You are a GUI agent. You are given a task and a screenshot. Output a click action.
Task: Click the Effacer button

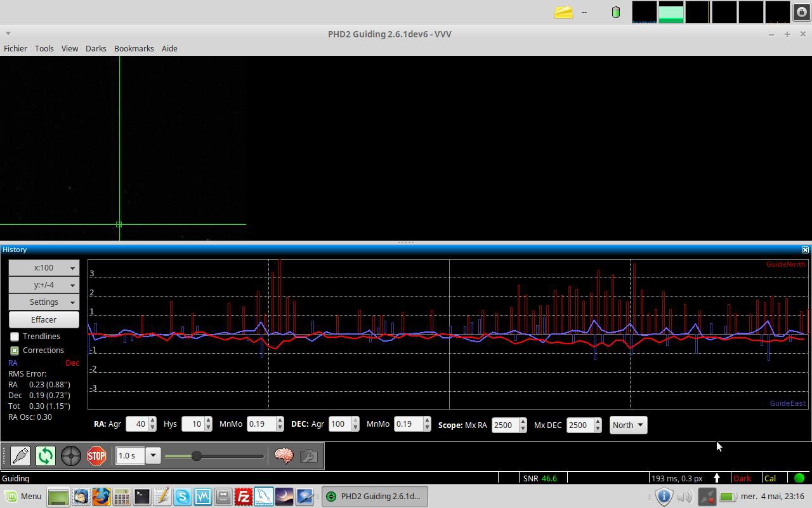[44, 319]
